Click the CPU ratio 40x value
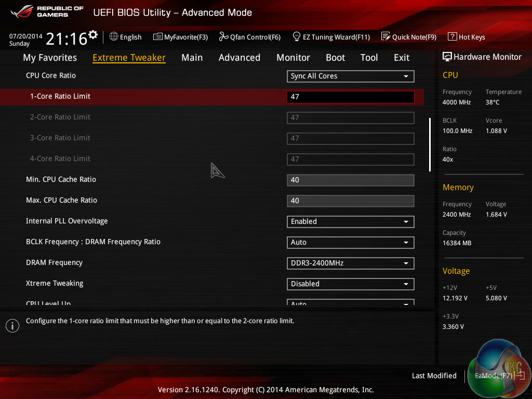Viewport: 532px width, 399px height. click(x=447, y=159)
